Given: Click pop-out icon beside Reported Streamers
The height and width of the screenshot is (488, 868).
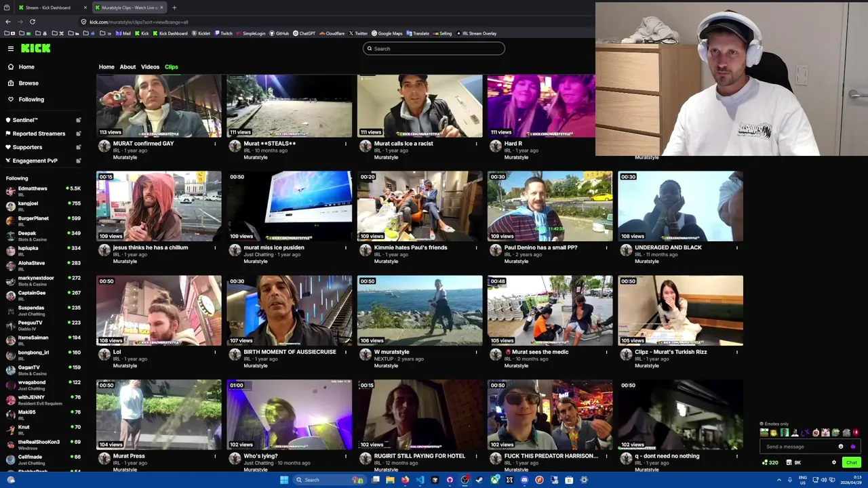Looking at the screenshot, I should coord(78,134).
